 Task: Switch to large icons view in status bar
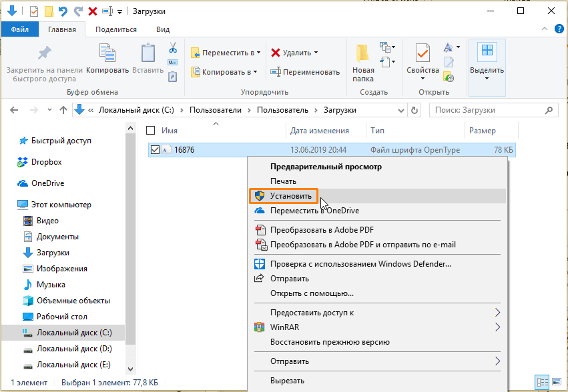pos(556,382)
